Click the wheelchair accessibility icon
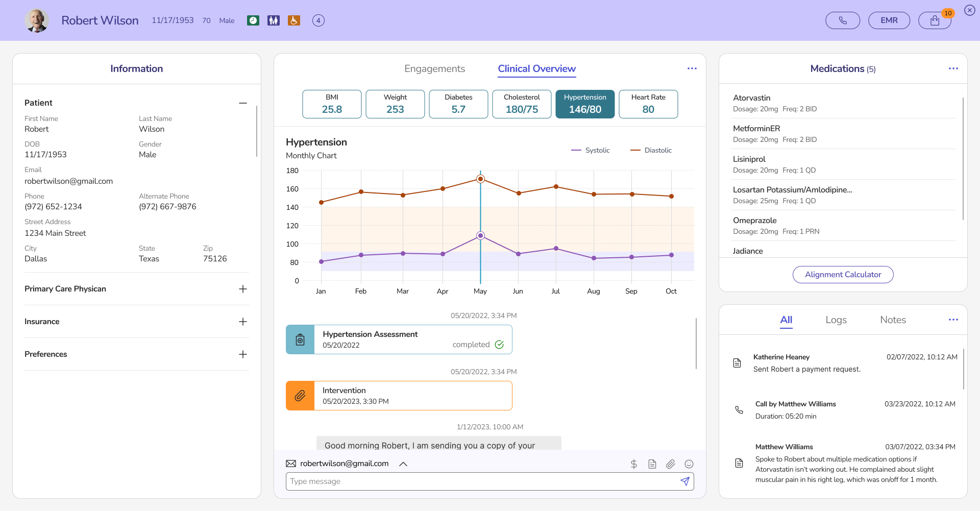 click(x=293, y=20)
